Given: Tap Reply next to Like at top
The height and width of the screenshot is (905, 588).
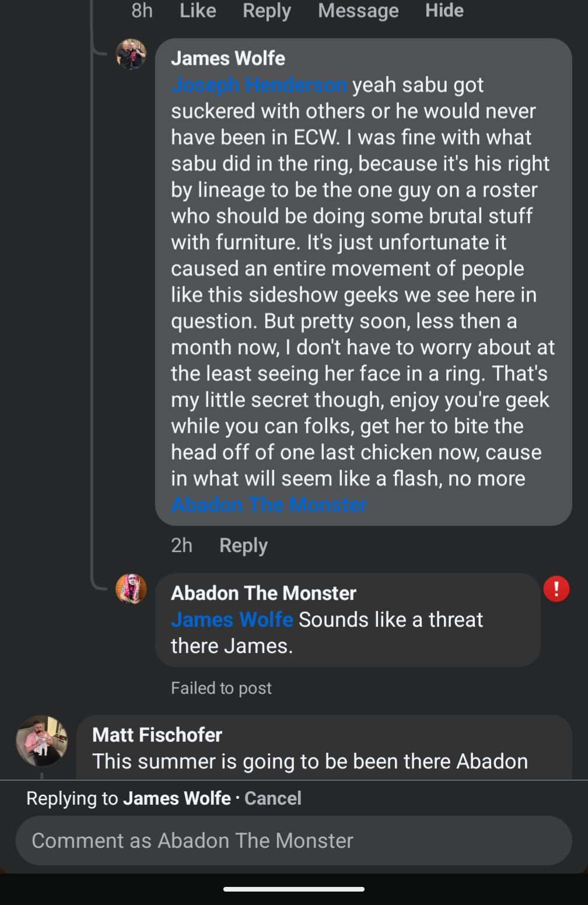Looking at the screenshot, I should coord(267,11).
